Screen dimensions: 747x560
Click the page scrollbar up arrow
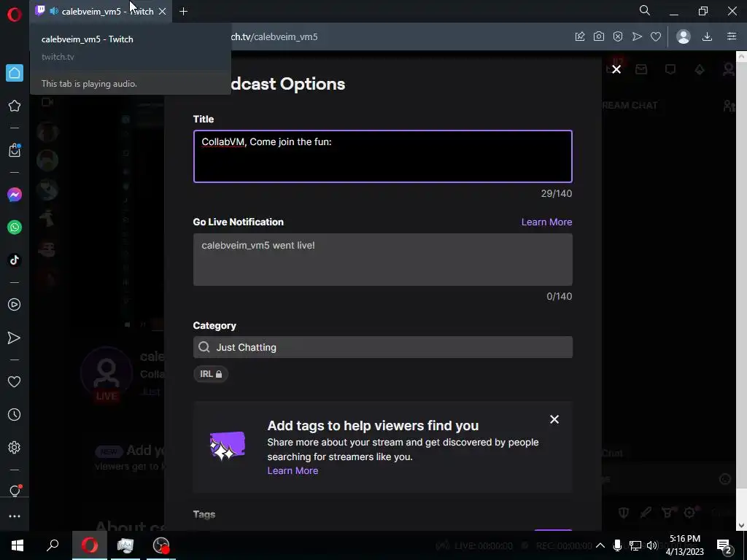(742, 56)
